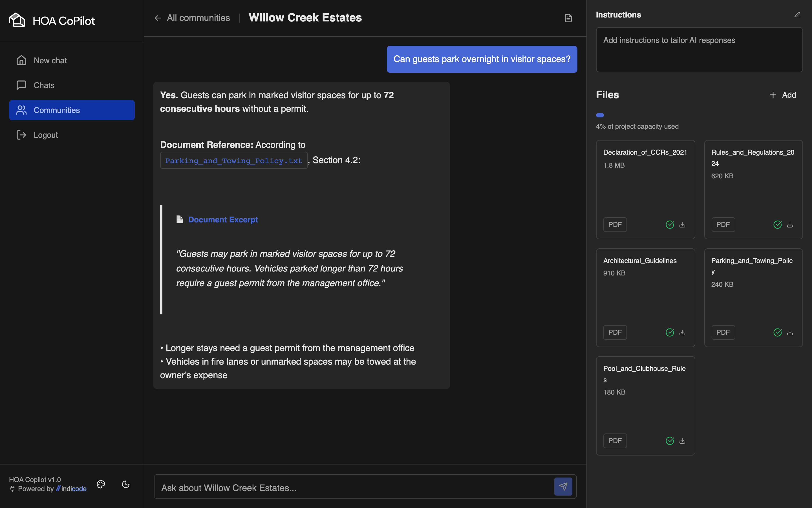Add a new file with Add button
This screenshot has height=508, width=812.
coord(782,95)
